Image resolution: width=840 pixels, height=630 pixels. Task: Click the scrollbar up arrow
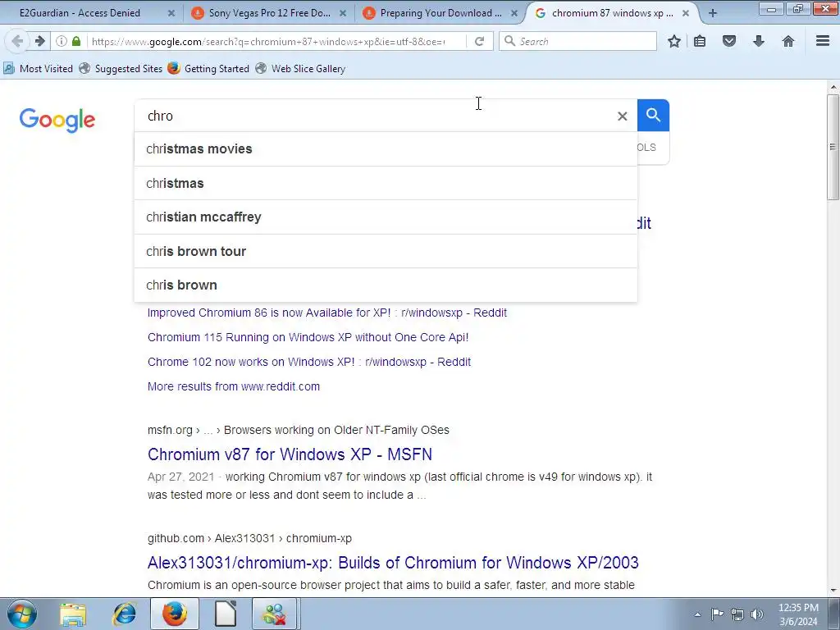(x=833, y=87)
